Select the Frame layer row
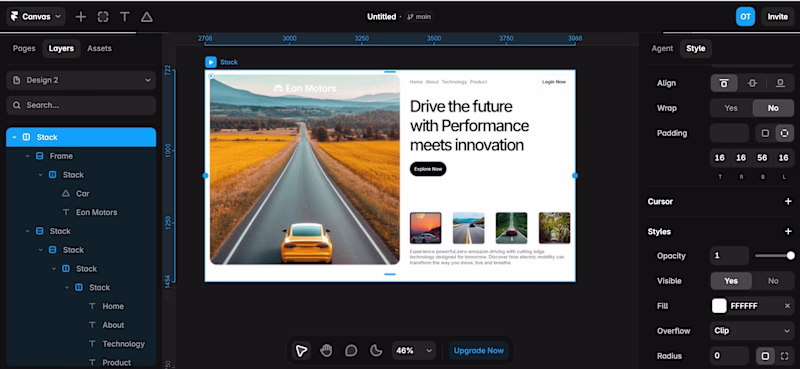The image size is (800, 369). (81, 156)
